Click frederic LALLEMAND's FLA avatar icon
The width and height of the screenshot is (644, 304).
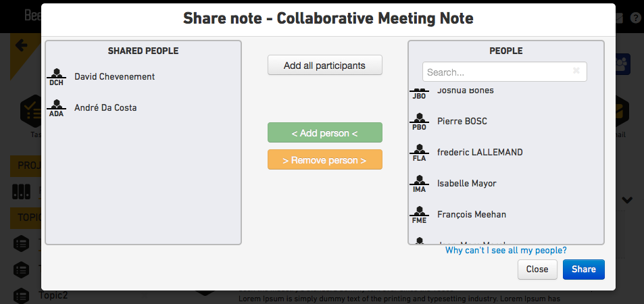point(419,153)
